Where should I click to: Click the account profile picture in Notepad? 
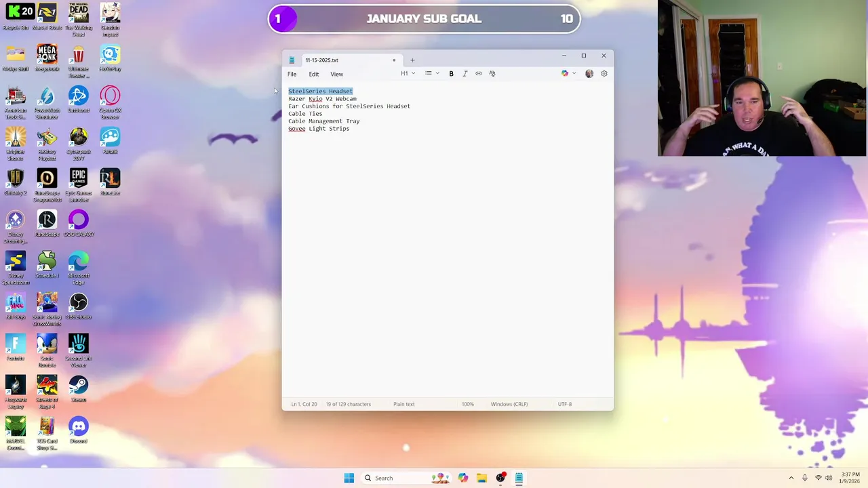click(x=589, y=74)
